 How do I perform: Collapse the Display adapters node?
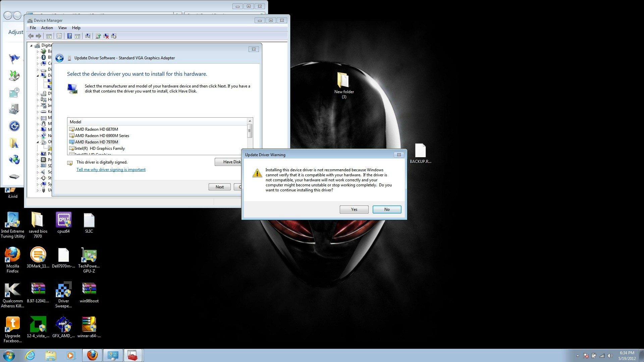(38, 76)
